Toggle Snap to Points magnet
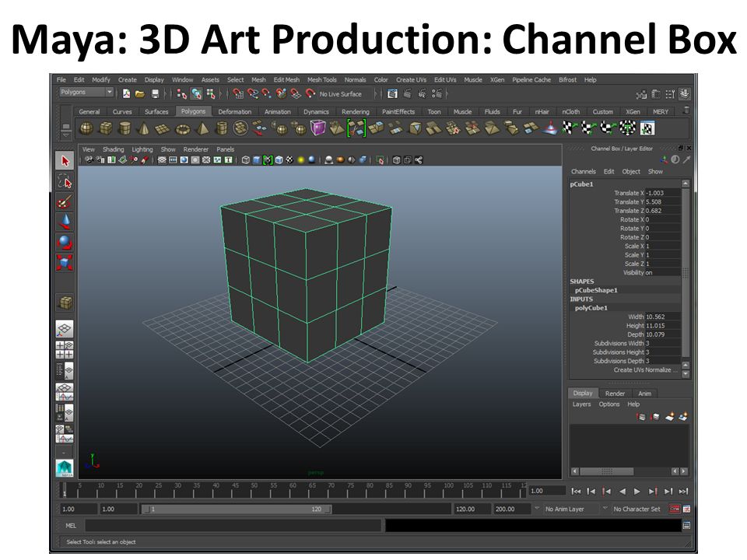Viewport: 747px width, 560px height. [267, 94]
